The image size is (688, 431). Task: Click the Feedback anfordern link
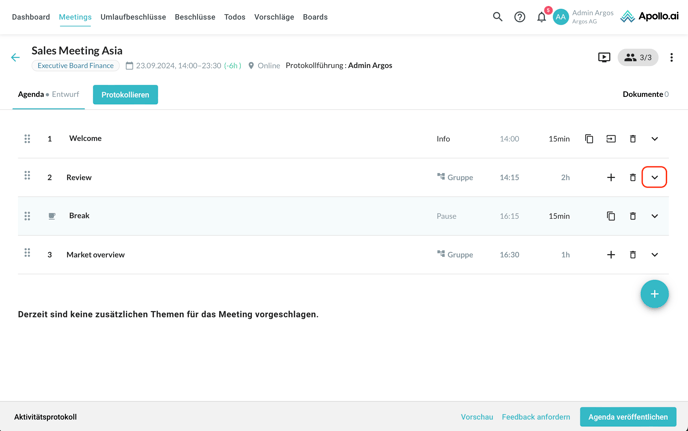[x=536, y=417]
